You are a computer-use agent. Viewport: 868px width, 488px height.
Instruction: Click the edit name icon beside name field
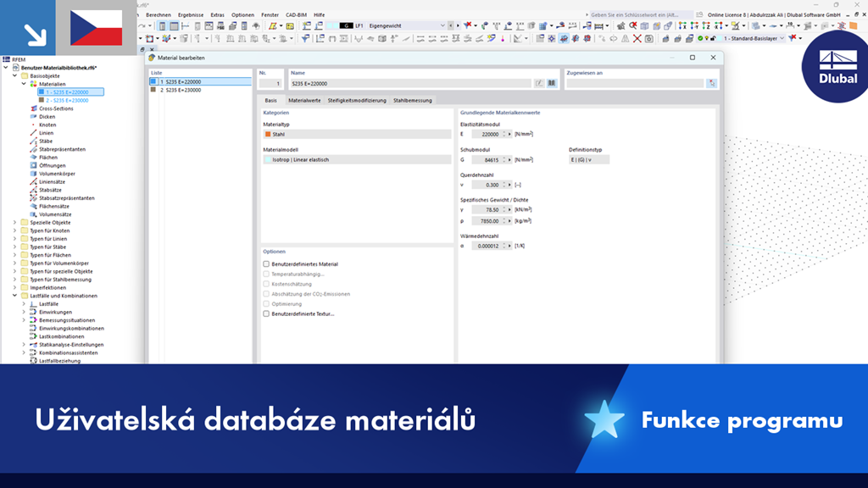click(539, 84)
